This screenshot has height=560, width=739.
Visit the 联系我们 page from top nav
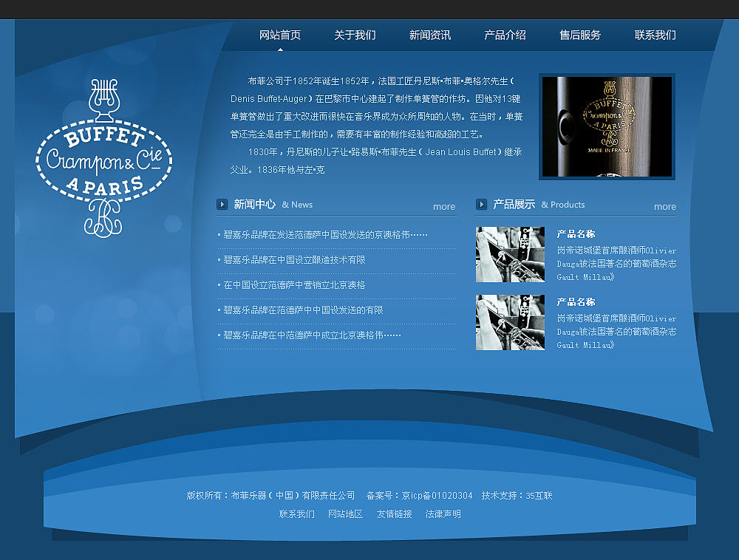point(655,35)
